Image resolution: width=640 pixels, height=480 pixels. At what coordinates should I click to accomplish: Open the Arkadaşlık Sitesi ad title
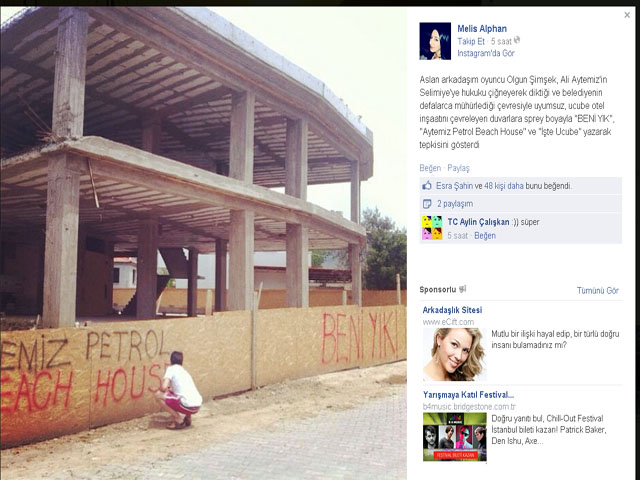452,310
